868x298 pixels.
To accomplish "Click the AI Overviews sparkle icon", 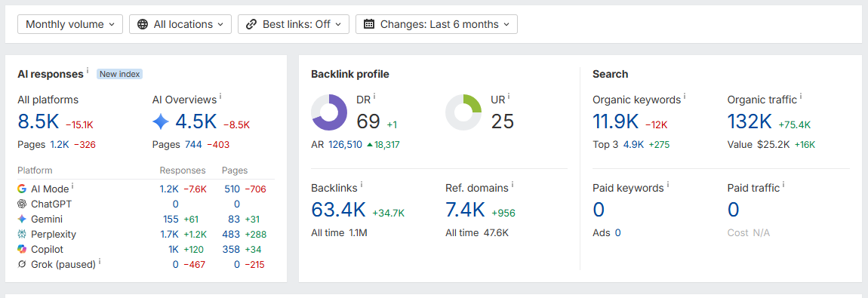I will [x=161, y=121].
